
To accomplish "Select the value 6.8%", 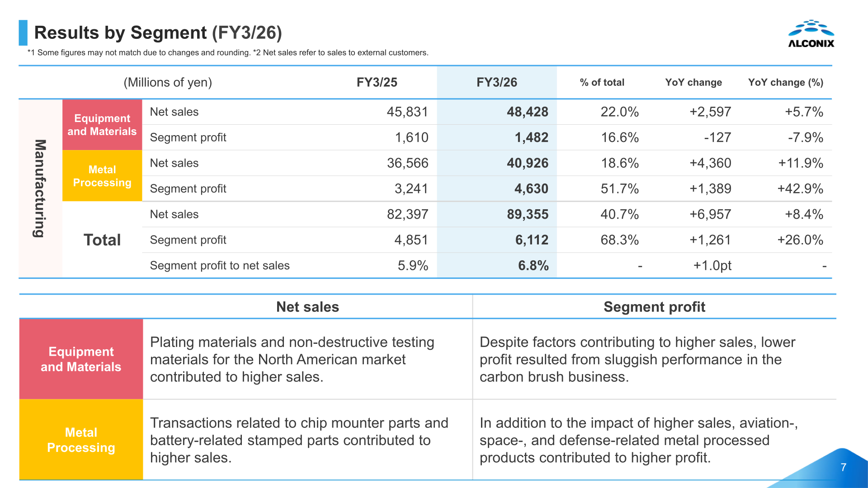I will [533, 265].
